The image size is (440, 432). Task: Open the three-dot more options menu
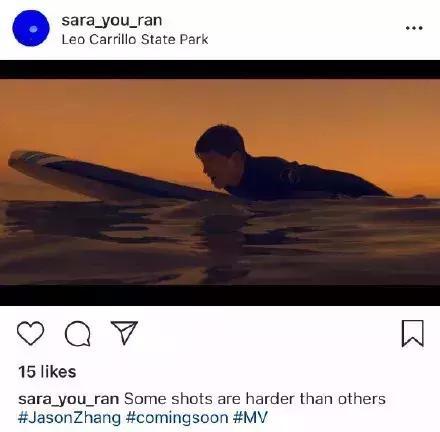click(x=414, y=28)
